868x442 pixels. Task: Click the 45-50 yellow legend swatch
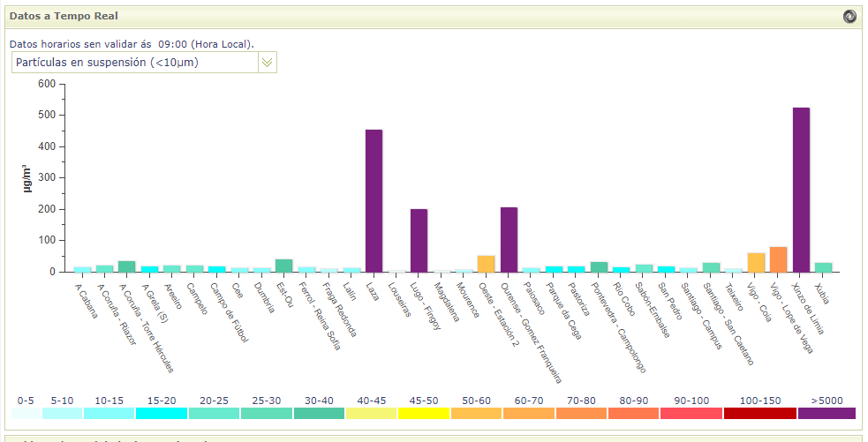tap(424, 413)
